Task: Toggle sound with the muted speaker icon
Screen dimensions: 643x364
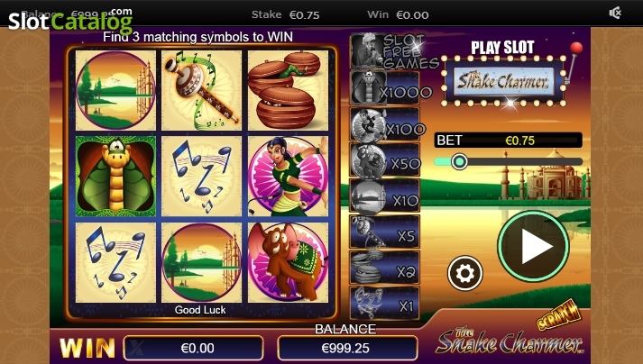Action: pos(615,14)
